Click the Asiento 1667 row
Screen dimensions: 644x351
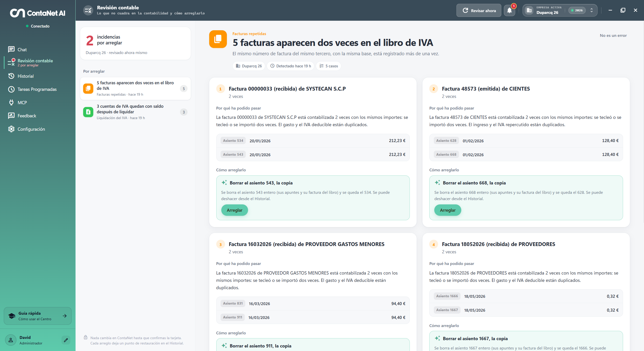click(526, 310)
